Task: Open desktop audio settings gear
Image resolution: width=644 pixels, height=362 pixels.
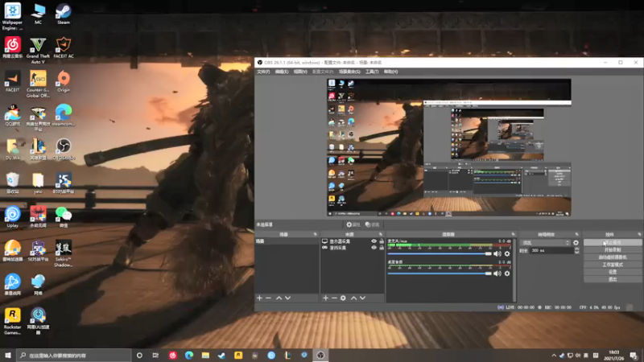Action: click(507, 274)
